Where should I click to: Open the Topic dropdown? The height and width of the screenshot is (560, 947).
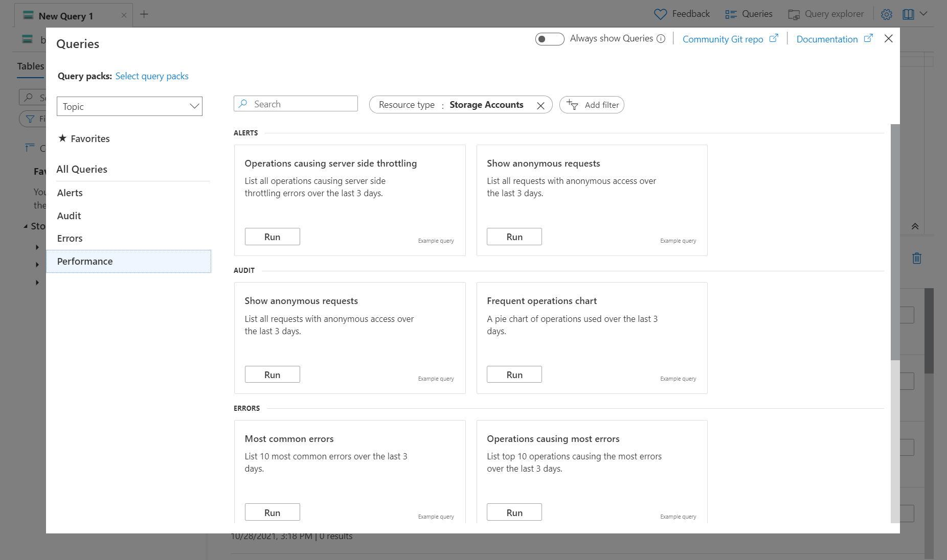click(x=129, y=106)
